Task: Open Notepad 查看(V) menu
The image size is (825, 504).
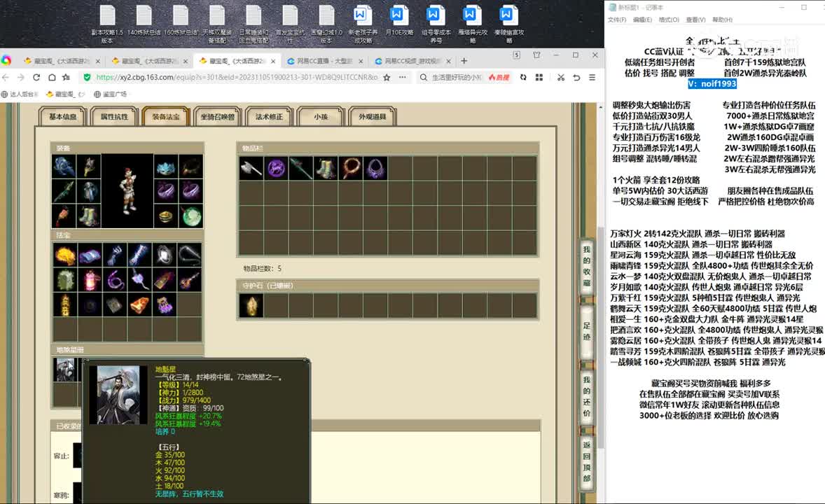Action: pos(695,20)
